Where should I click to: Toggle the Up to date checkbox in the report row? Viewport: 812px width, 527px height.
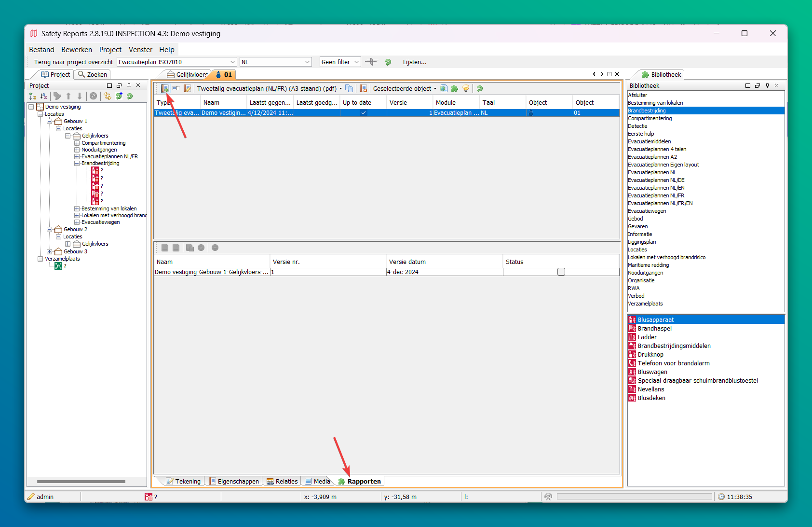[x=364, y=113]
